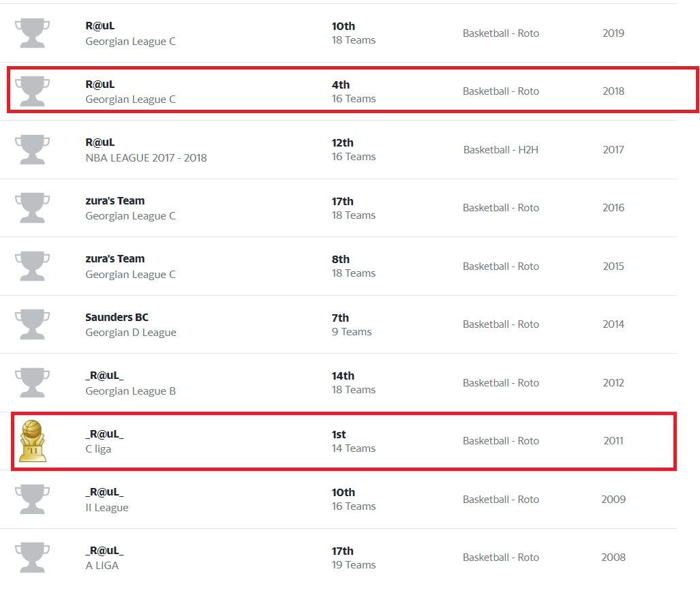The width and height of the screenshot is (700, 610).
Task: Open zura's Team from 2016
Action: [115, 201]
